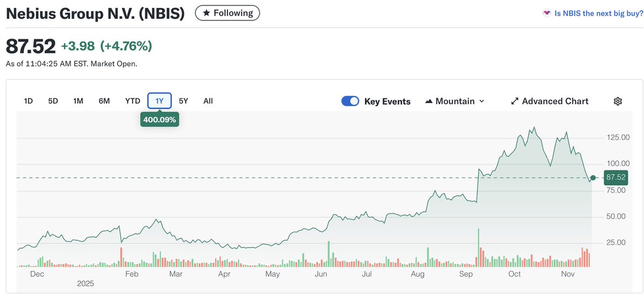Click the 75.00 axis label
644x295 pixels.
(x=615, y=190)
